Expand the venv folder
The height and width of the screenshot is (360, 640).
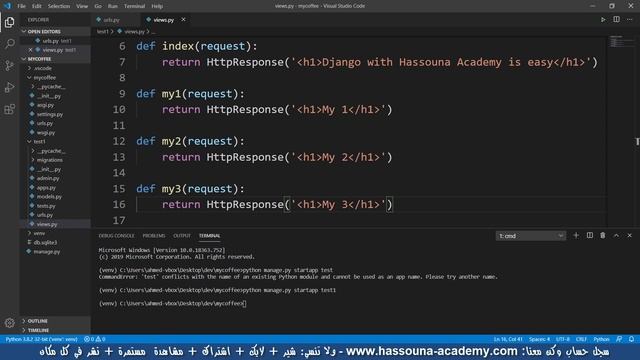[39, 233]
